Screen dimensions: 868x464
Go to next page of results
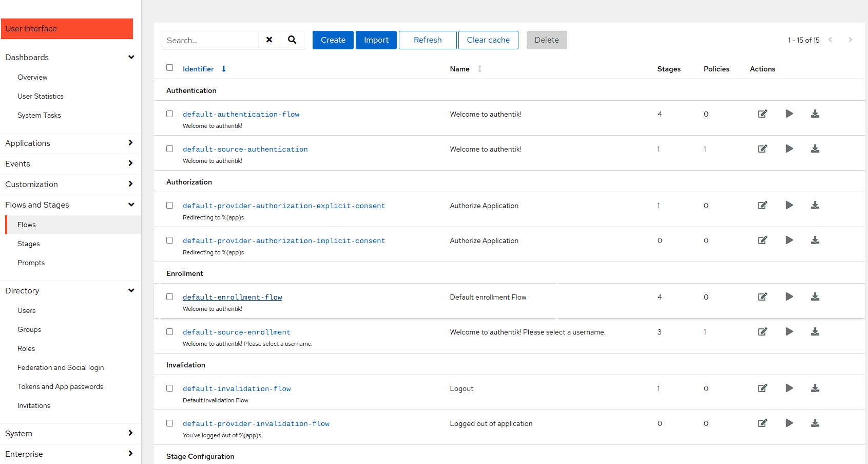click(x=850, y=40)
